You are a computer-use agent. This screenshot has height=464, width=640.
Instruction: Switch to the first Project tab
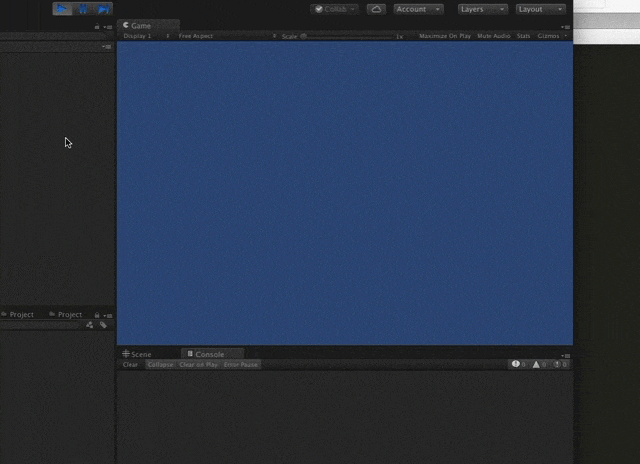click(x=18, y=314)
